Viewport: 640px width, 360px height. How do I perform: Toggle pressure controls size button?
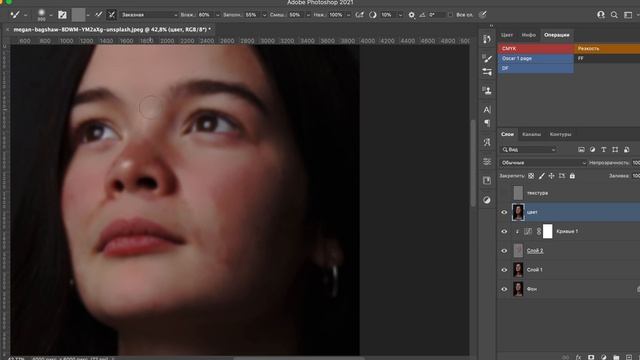(483, 15)
